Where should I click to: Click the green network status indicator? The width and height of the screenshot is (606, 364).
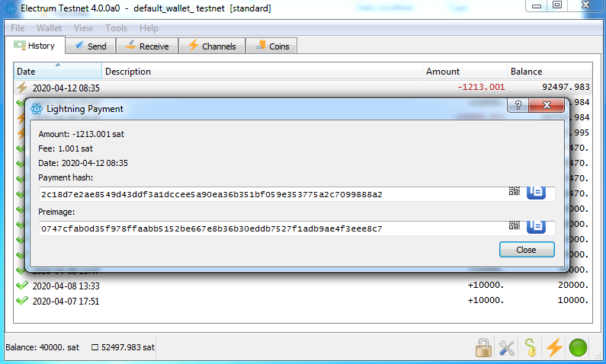[578, 347]
